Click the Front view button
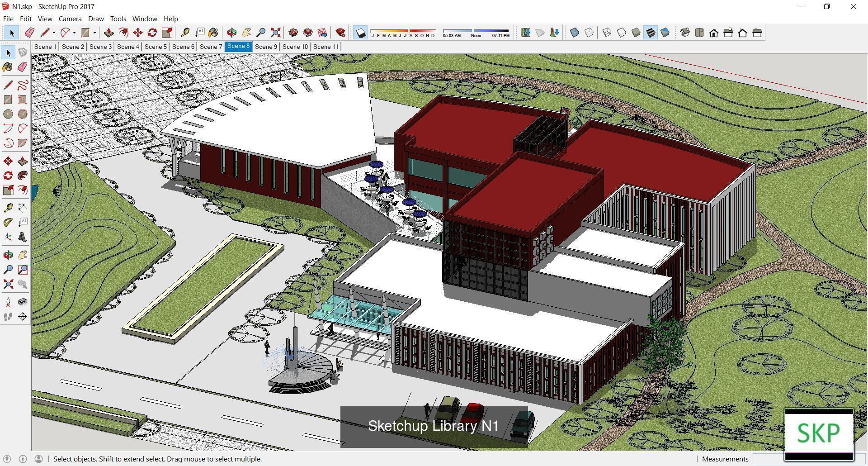Image resolution: width=868 pixels, height=466 pixels. 714,33
